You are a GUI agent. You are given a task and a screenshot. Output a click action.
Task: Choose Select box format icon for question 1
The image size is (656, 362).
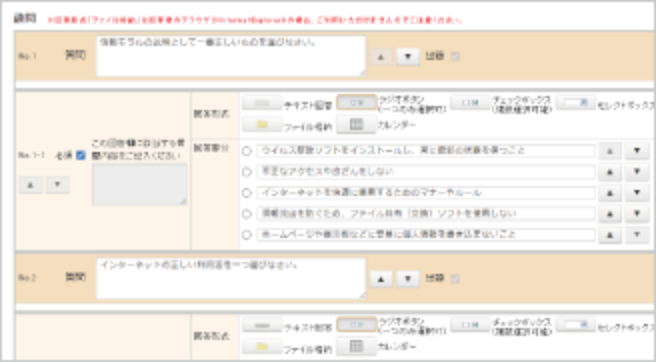(576, 103)
